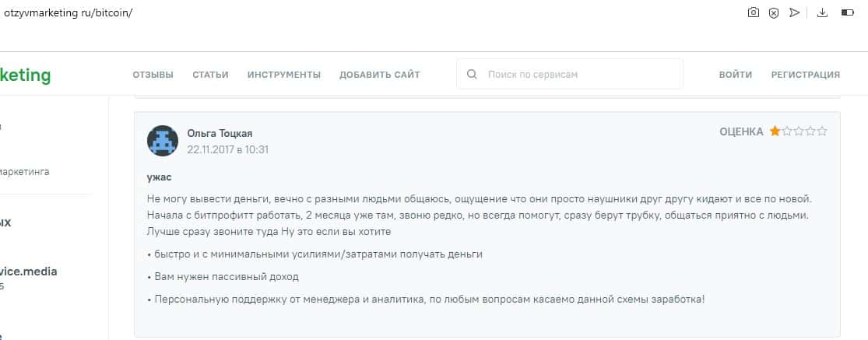
Task: Click the send arrow icon in toolbar
Action: (794, 12)
